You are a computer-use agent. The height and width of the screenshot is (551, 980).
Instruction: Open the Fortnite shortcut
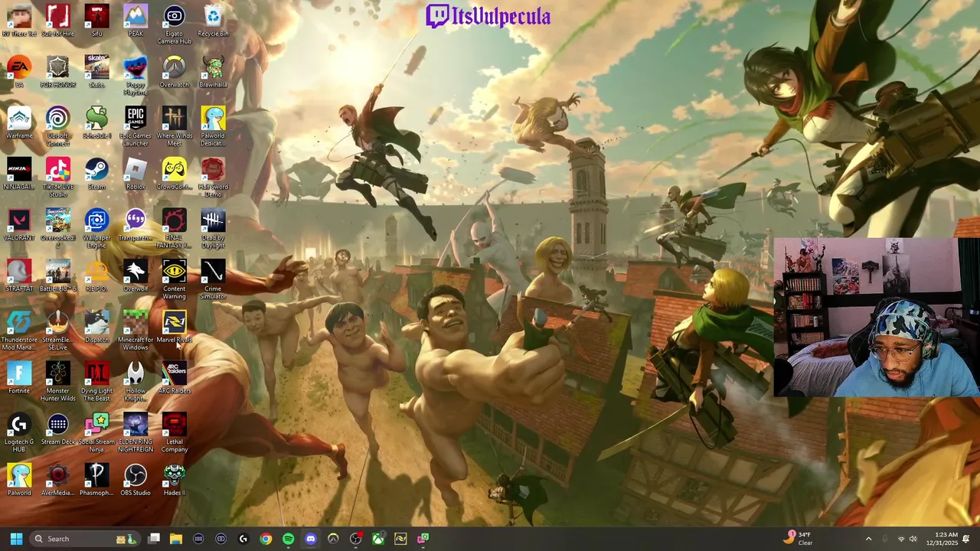pyautogui.click(x=19, y=378)
